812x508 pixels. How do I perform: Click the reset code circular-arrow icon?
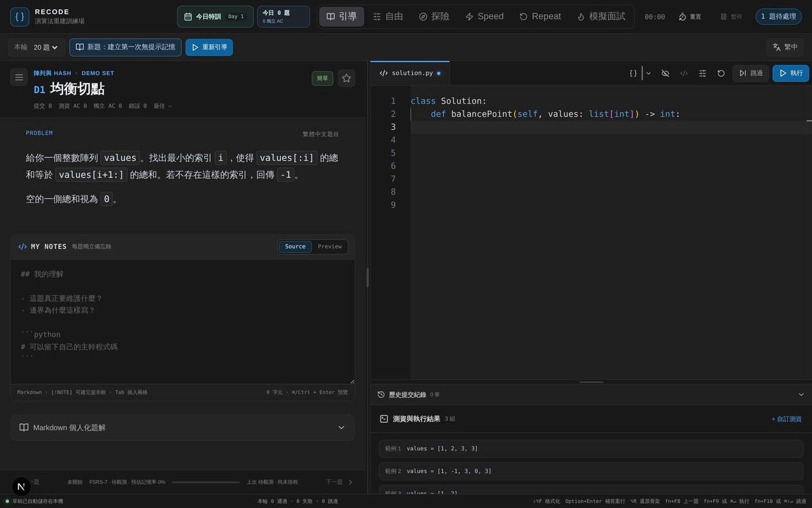721,73
